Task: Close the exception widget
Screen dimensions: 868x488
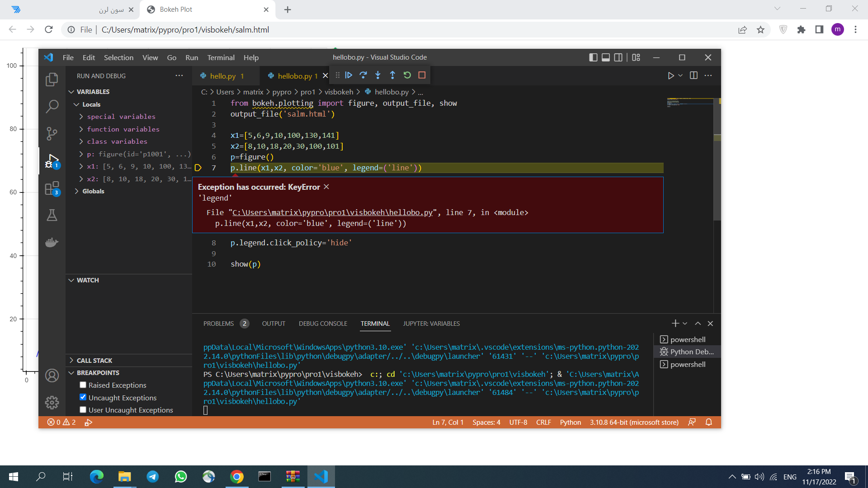Action: (x=326, y=187)
